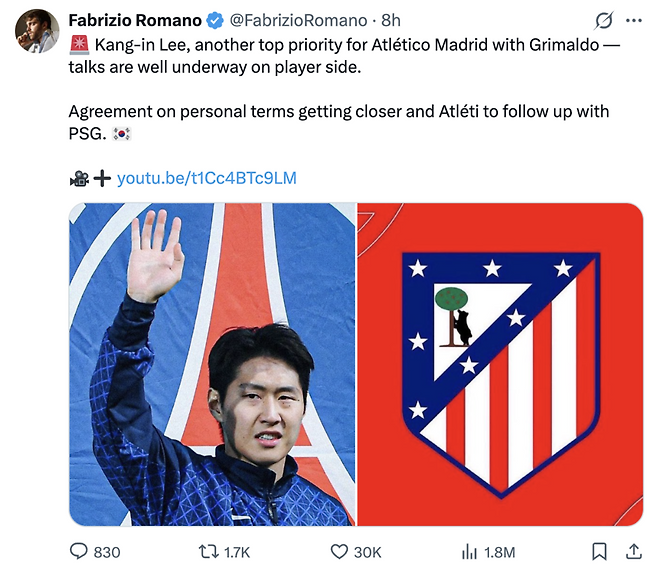Open the Kang-in Lee waving photo
The width and height of the screenshot is (658, 572).
pos(212,364)
